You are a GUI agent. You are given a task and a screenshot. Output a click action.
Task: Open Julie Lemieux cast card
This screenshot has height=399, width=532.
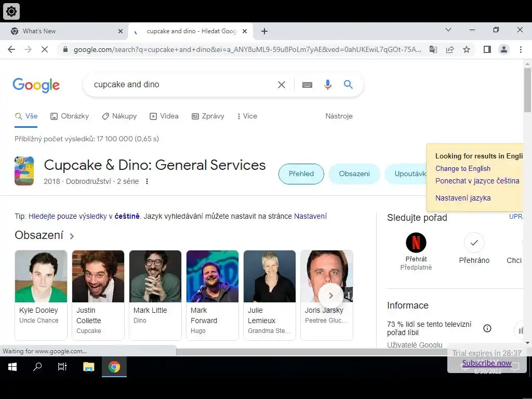(x=270, y=295)
